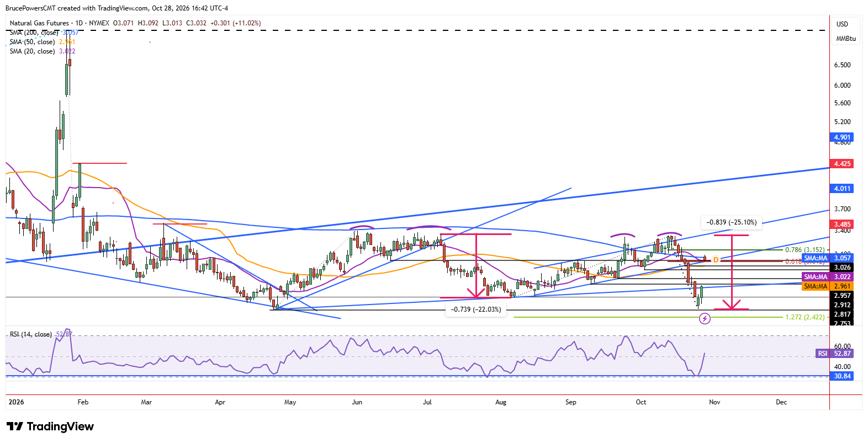868x443 pixels.
Task: Click the H3.092 high value
Action: coord(148,23)
